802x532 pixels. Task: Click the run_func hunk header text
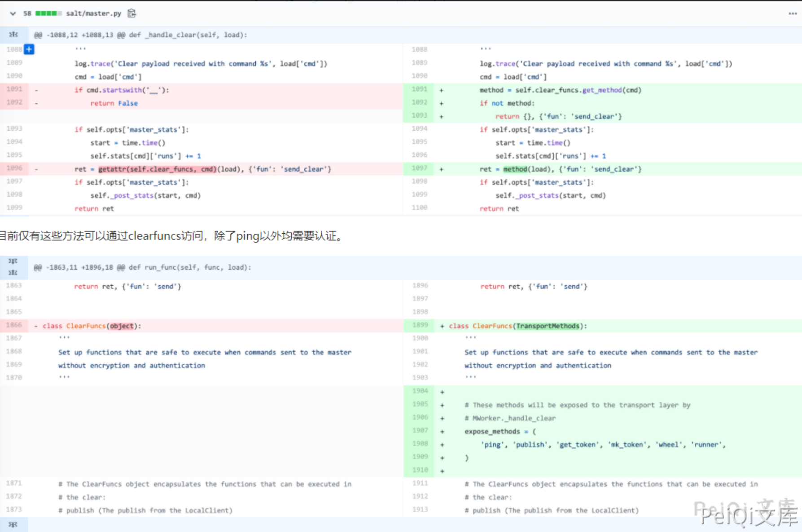(x=142, y=267)
